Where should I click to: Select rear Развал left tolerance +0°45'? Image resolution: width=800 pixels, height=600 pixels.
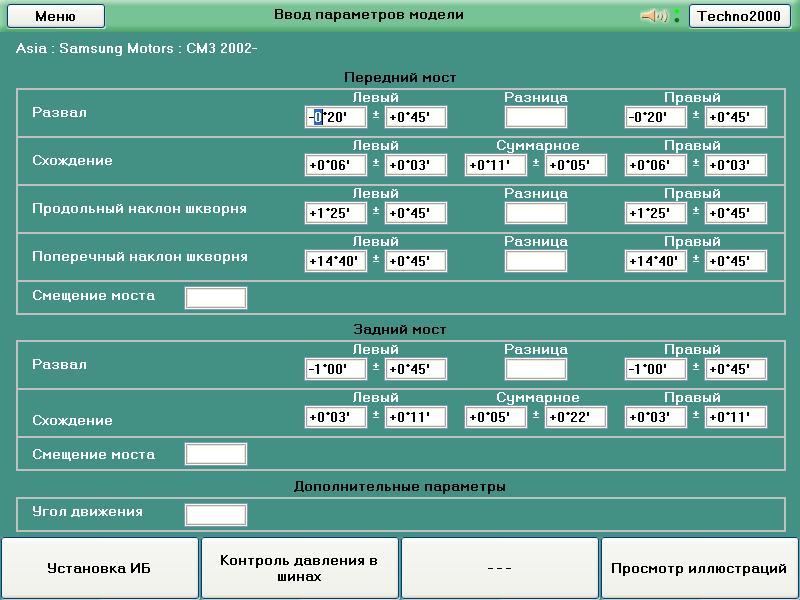coord(416,369)
